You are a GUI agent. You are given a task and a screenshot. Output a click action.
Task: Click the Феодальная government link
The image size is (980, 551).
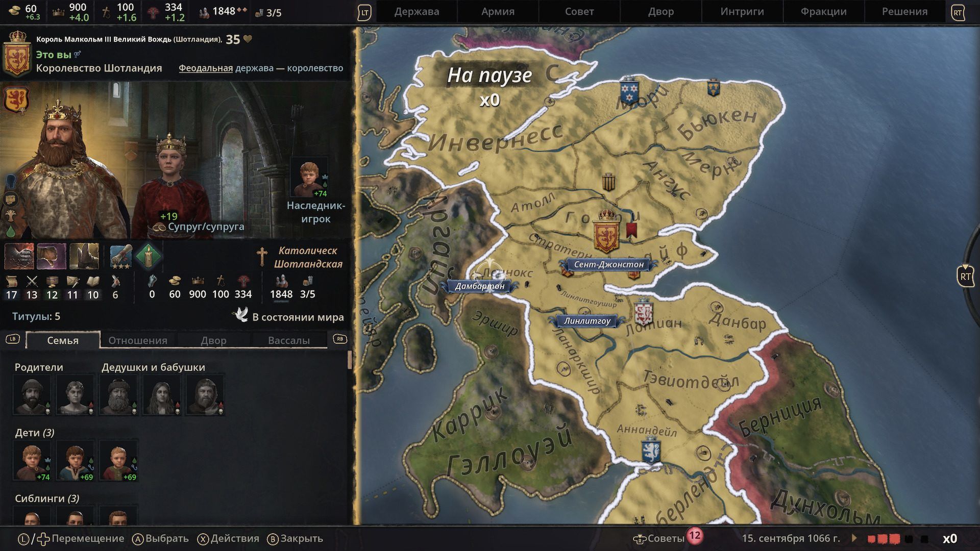[206, 68]
